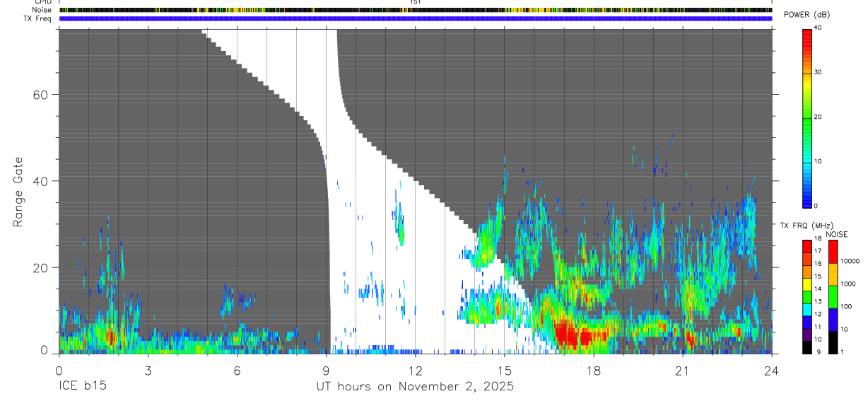Click the 16 label on TX FRQ scale
The width and height of the screenshot is (868, 401).
[818, 264]
